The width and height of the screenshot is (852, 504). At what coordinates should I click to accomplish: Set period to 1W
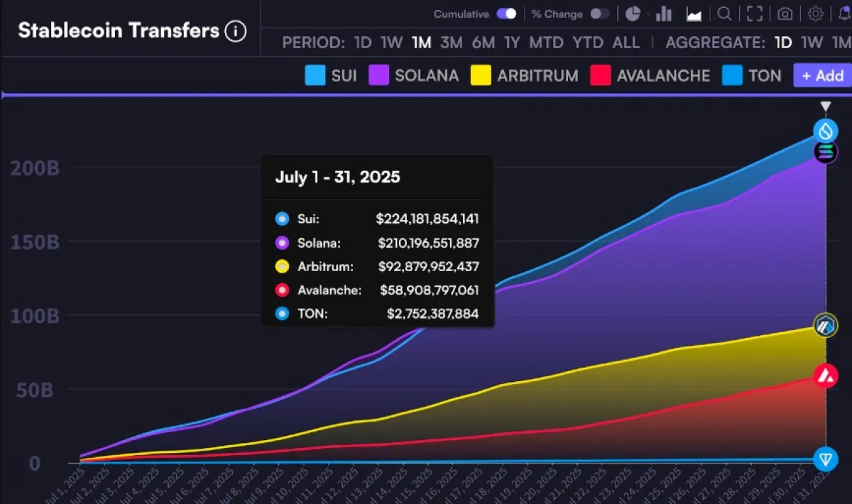coord(391,43)
